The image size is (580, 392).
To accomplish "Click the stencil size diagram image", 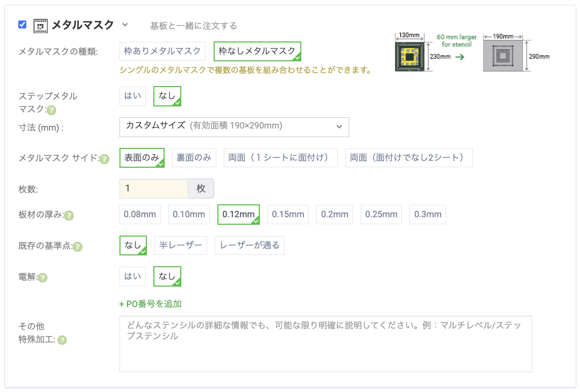I will 472,52.
